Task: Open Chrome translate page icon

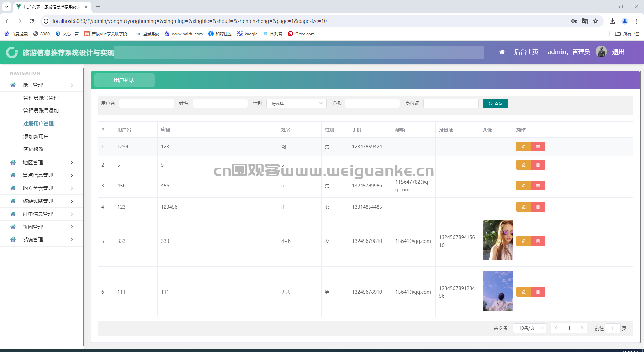Action: point(585,21)
